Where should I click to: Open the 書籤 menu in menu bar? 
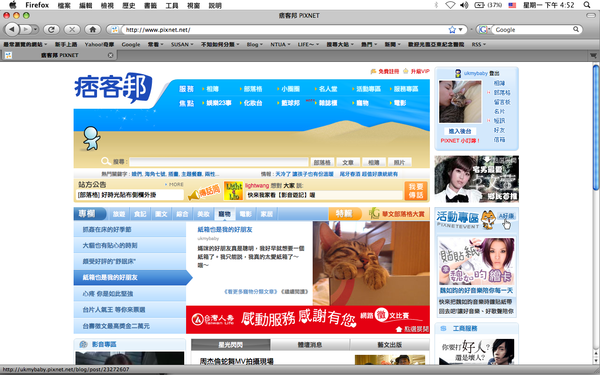click(150, 5)
